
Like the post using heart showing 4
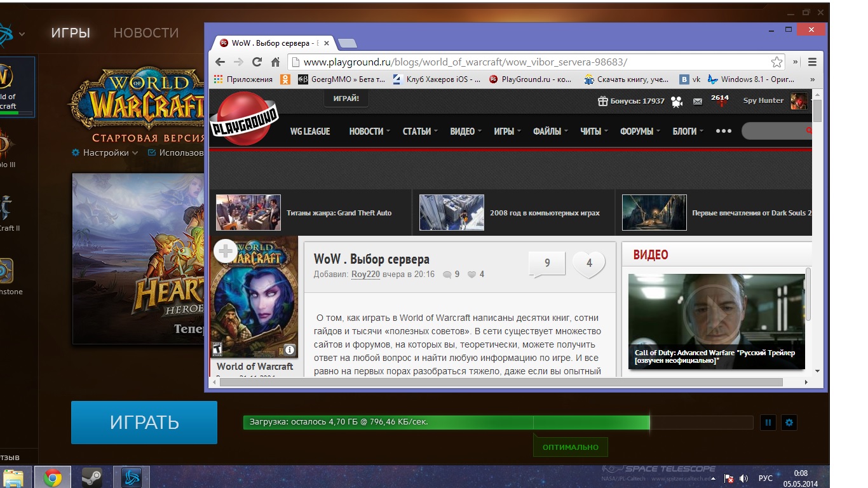(x=589, y=263)
